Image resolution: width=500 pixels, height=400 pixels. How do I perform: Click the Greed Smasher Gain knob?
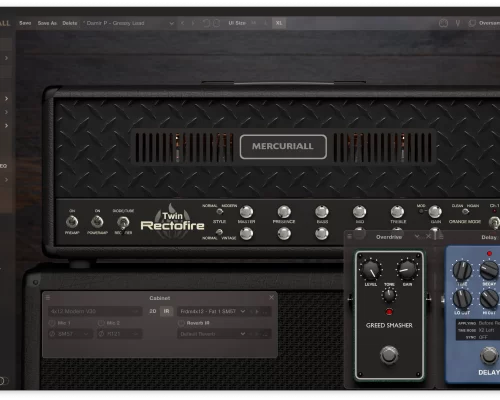click(407, 270)
